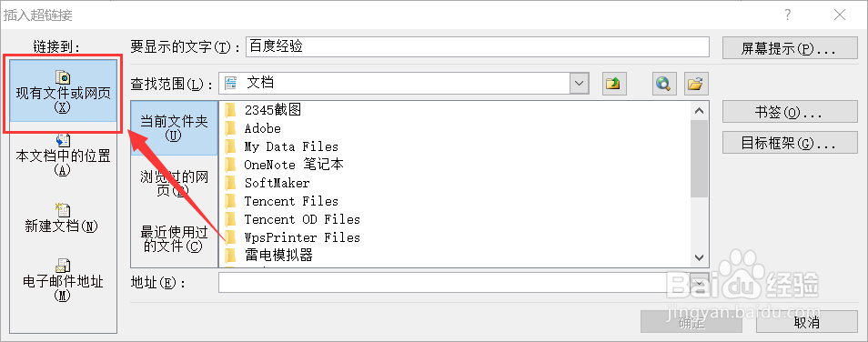This screenshot has width=868, height=342.
Task: Choose Place in This Document (本文档中的位置)
Action: (x=63, y=156)
